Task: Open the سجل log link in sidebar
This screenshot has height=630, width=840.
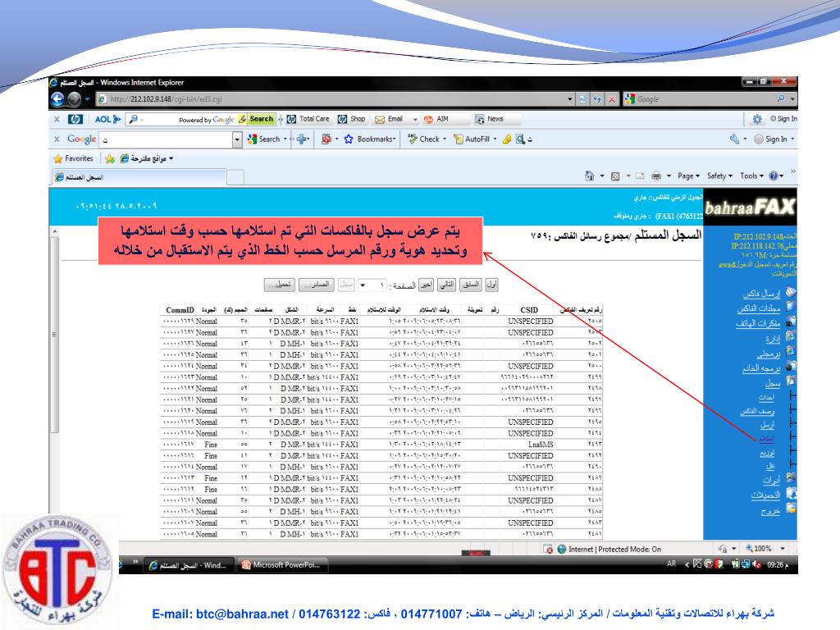Action: (x=773, y=383)
